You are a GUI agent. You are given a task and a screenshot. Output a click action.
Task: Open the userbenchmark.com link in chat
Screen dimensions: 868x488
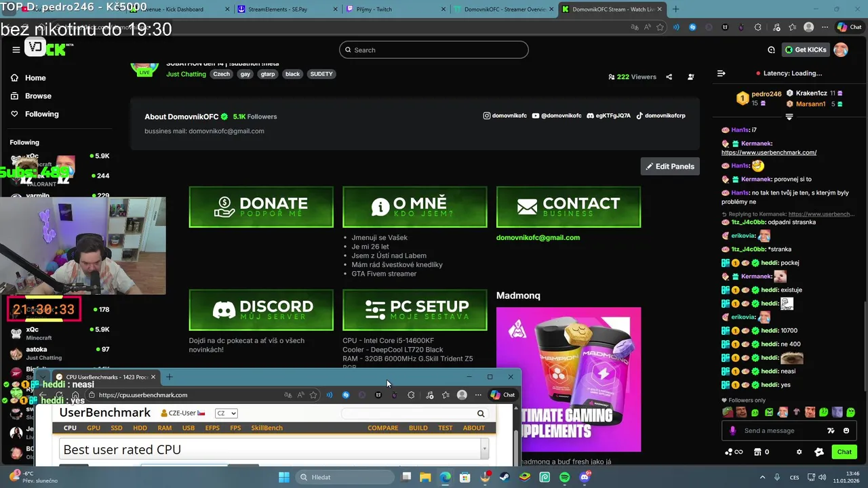tap(769, 152)
